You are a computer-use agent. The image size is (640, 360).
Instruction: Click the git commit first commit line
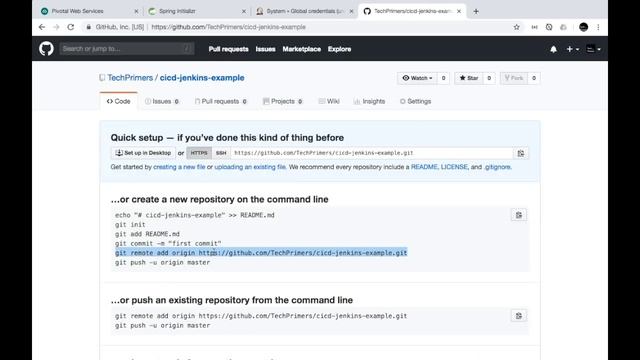point(168,244)
